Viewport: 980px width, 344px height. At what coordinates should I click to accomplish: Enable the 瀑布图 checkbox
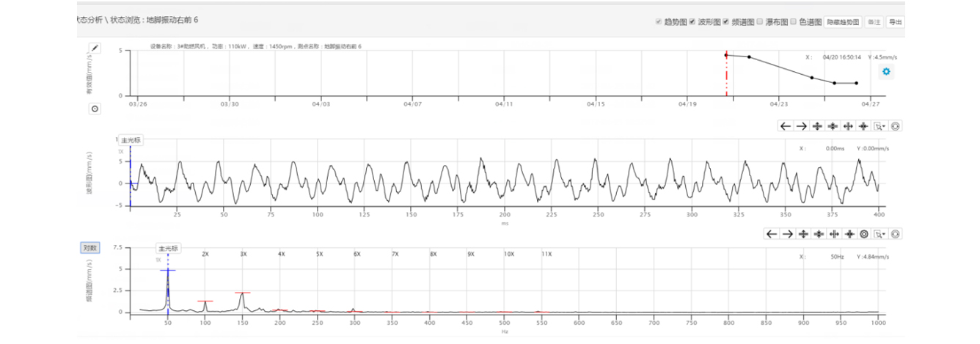click(759, 22)
